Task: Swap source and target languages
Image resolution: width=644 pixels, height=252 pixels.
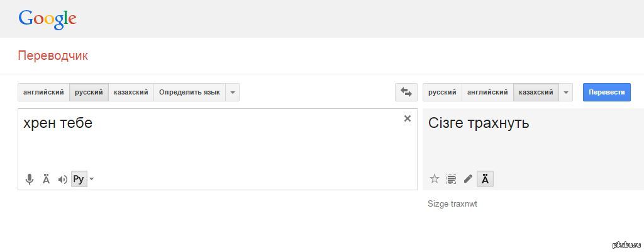Action: click(406, 93)
